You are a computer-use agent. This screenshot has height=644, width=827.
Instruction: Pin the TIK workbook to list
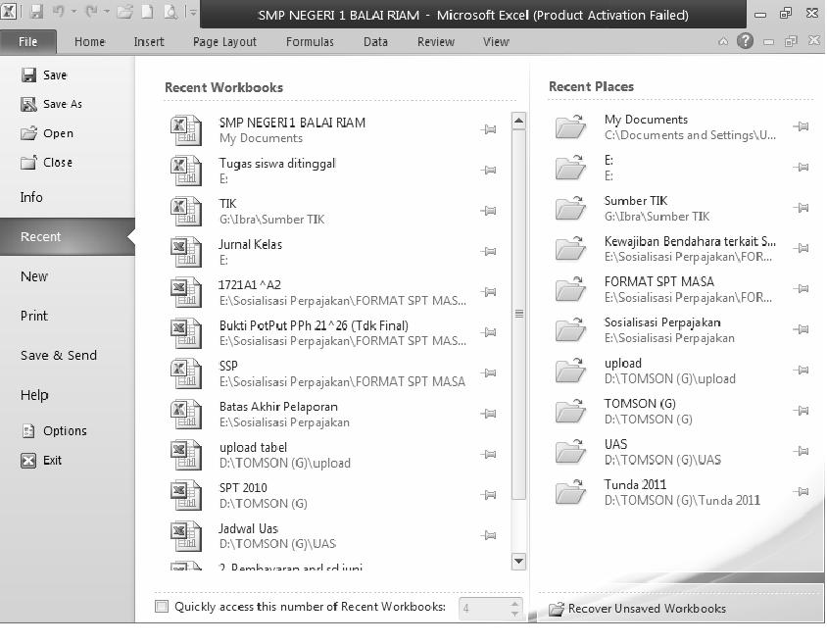[x=488, y=211]
